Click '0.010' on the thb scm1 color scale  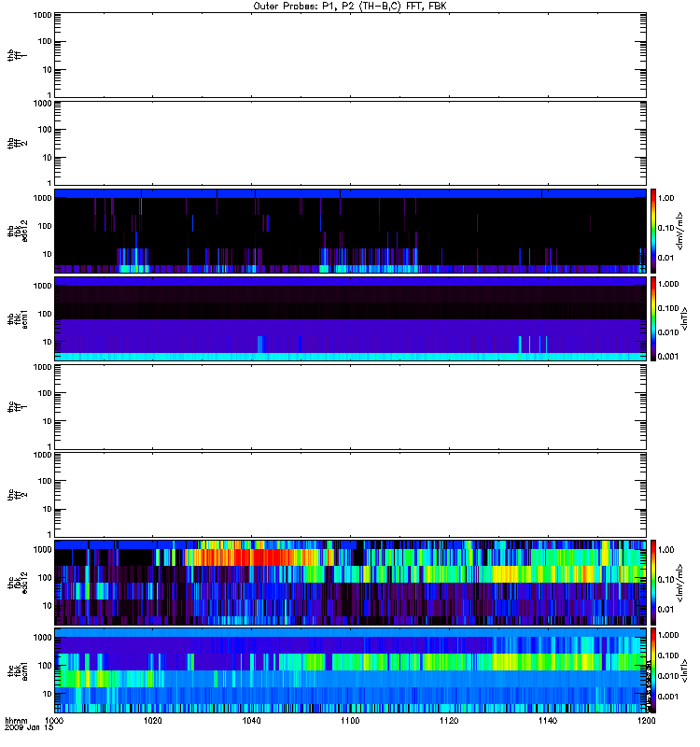668,332
